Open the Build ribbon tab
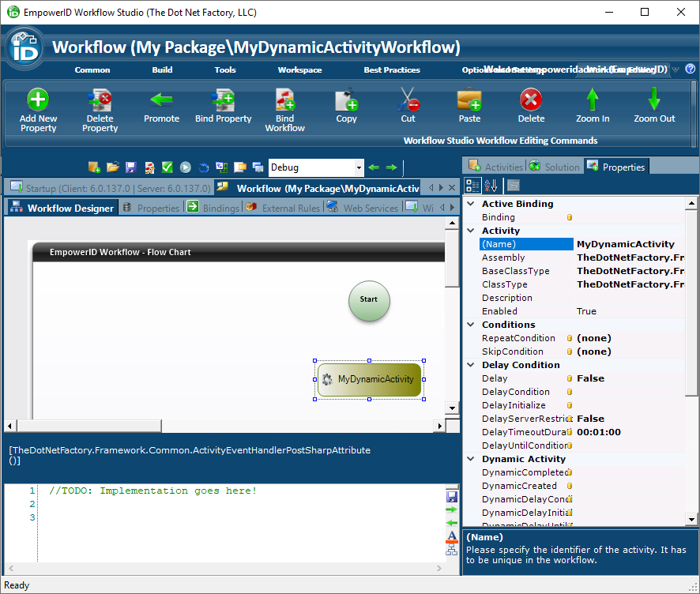This screenshot has width=700, height=594. click(x=162, y=70)
